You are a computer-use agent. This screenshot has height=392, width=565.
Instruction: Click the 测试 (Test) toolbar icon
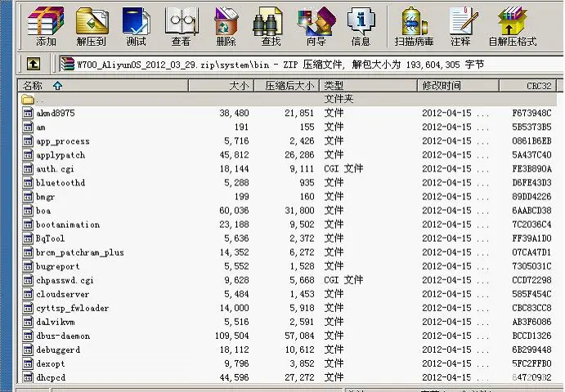coord(136,26)
